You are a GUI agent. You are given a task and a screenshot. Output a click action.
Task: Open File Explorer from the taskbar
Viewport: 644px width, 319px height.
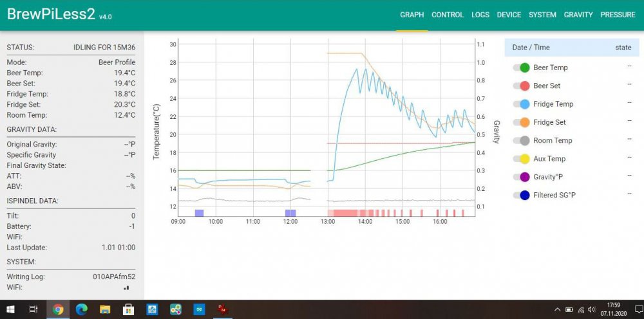click(105, 309)
